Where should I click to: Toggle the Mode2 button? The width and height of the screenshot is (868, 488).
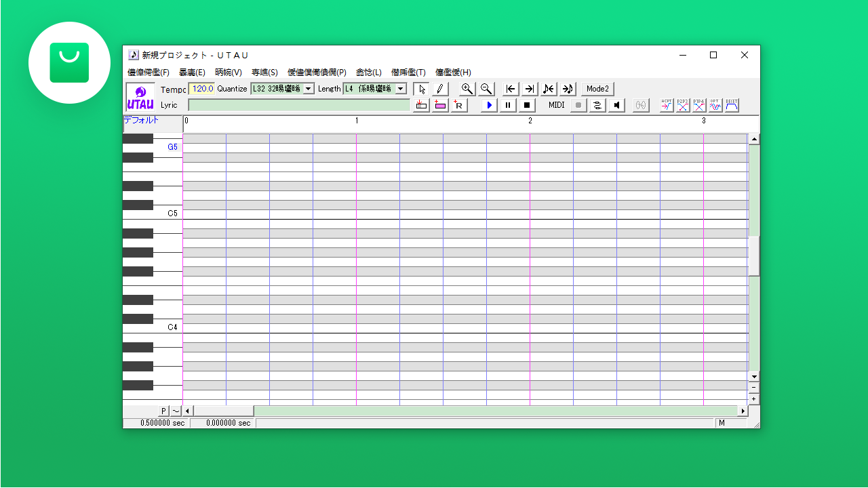(597, 89)
